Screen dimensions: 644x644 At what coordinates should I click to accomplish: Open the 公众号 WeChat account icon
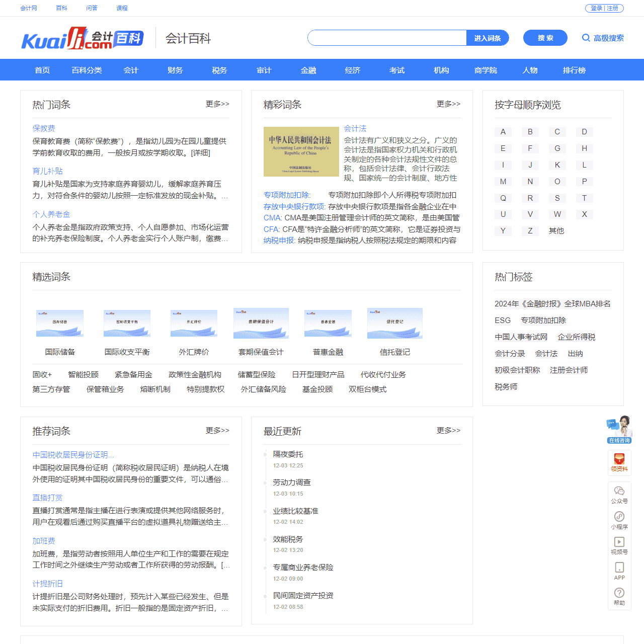[x=619, y=494]
